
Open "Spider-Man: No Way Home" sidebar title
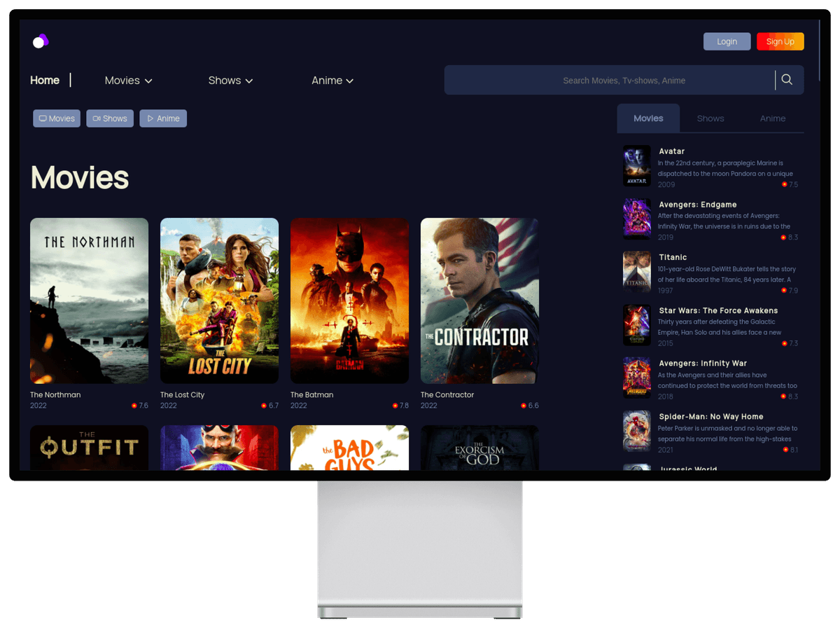click(x=711, y=417)
